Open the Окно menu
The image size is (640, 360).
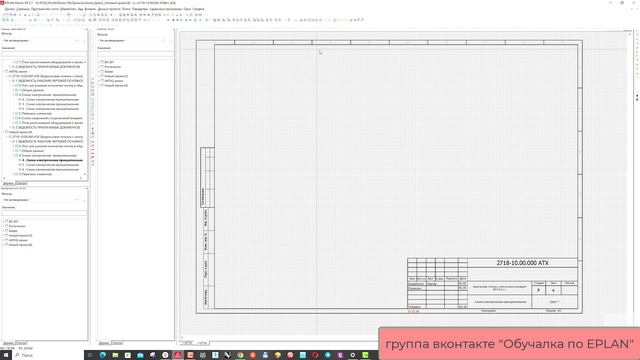187,9
